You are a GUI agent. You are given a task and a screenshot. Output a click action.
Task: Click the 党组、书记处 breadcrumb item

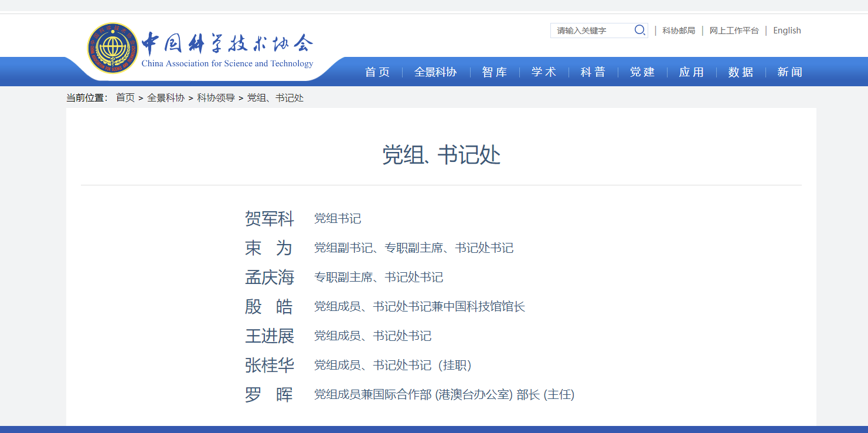click(275, 98)
